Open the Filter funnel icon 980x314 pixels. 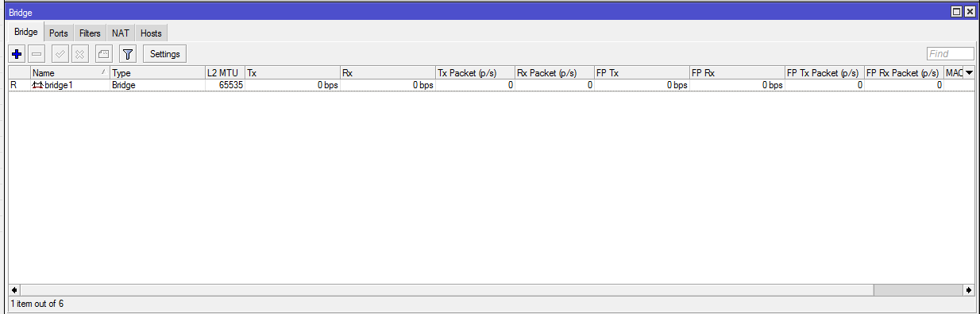pos(128,54)
